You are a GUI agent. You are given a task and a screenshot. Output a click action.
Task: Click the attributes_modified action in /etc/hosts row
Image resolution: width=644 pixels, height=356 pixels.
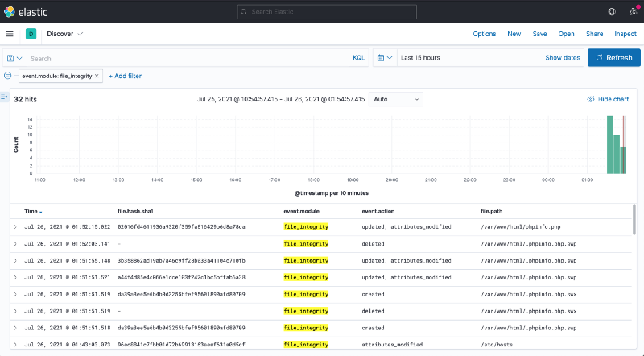pos(392,345)
